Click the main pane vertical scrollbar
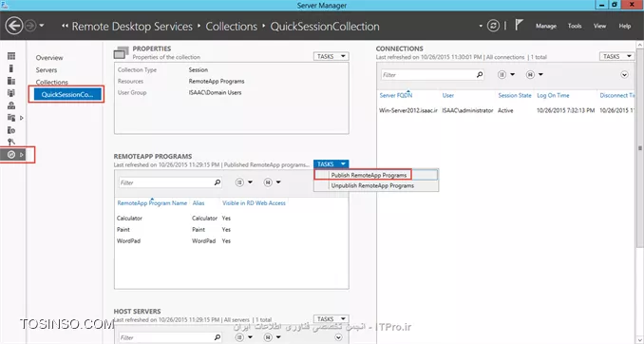 tap(640, 148)
